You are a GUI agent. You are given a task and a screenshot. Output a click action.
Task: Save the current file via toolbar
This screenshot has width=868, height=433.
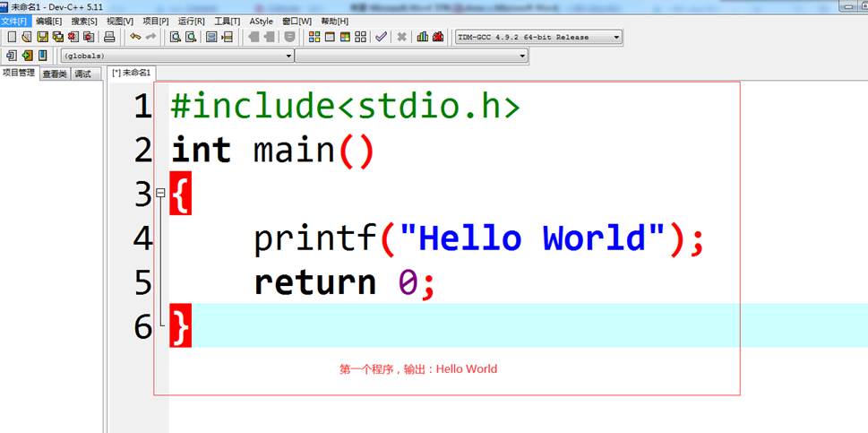point(42,37)
